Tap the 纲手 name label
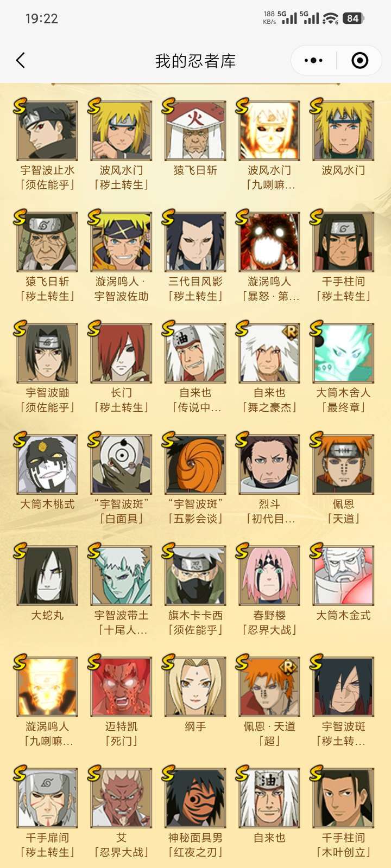 [195, 726]
